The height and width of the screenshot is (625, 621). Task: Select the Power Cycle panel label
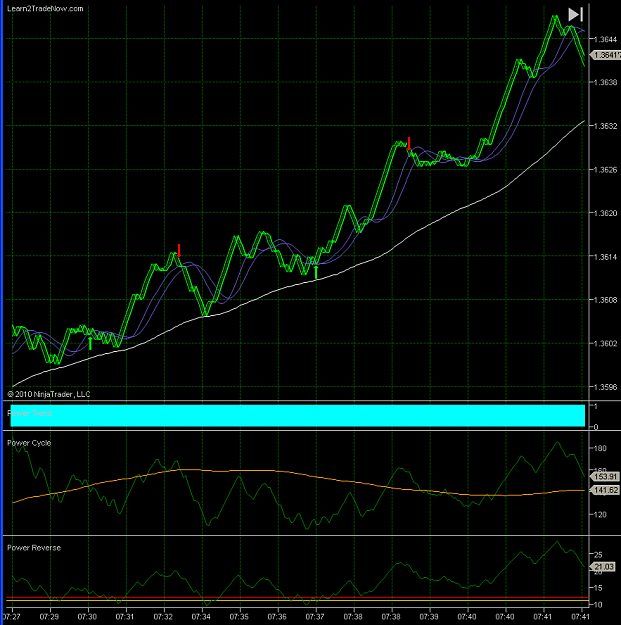click(x=29, y=443)
